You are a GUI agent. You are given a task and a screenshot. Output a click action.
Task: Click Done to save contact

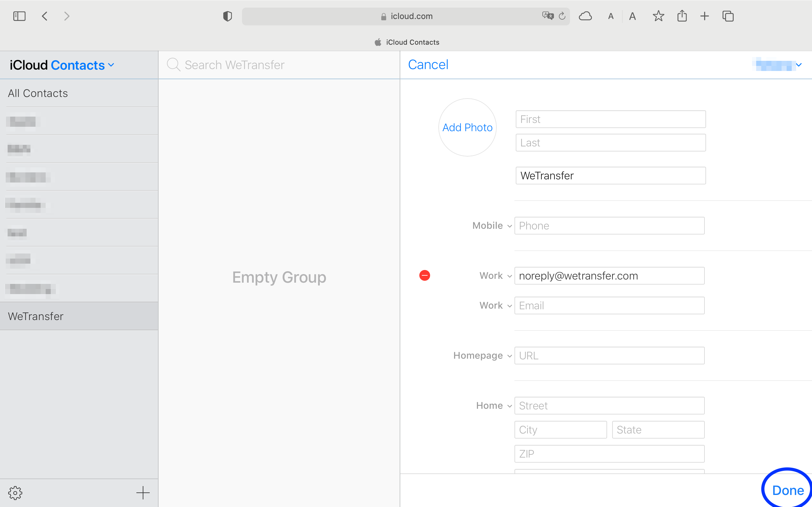click(788, 490)
